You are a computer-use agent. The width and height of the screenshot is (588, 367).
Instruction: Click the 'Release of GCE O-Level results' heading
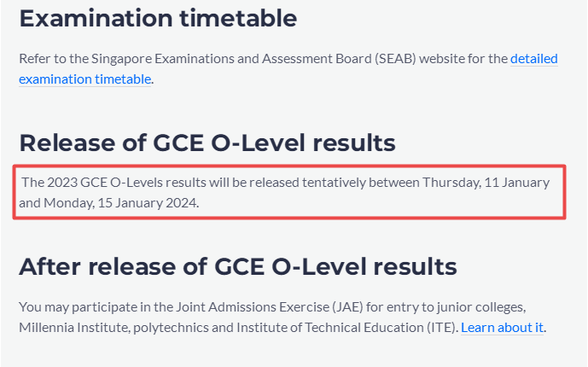click(x=207, y=143)
